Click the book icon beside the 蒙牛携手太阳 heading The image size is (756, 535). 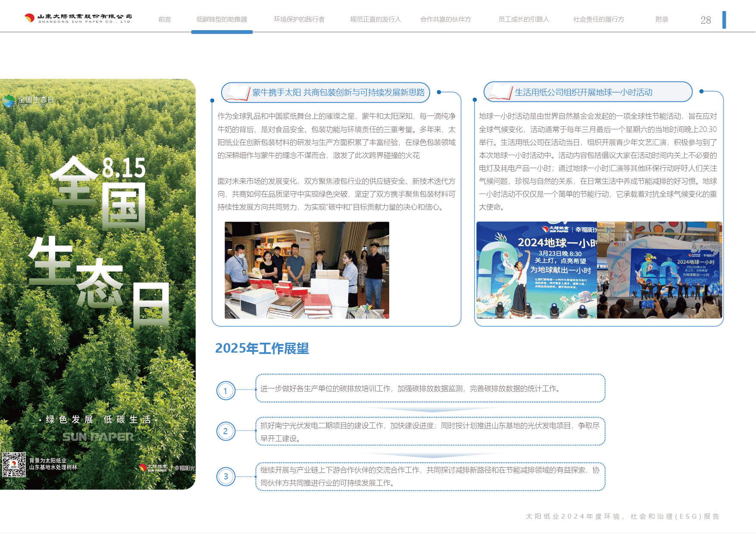pyautogui.click(x=238, y=92)
